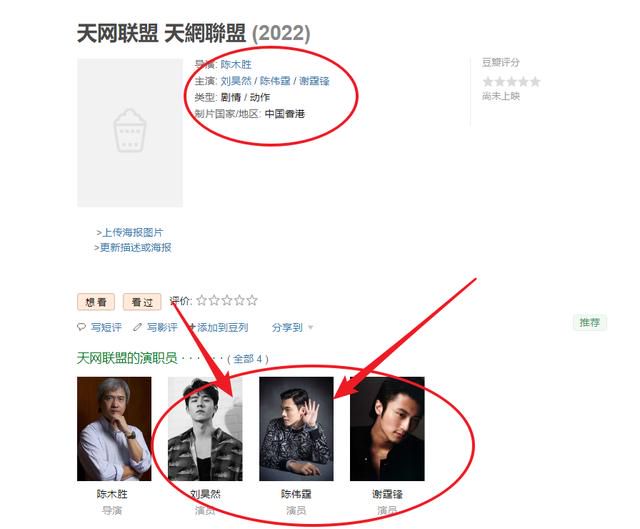Click the 推荐 button
The height and width of the screenshot is (529, 640).
click(590, 322)
